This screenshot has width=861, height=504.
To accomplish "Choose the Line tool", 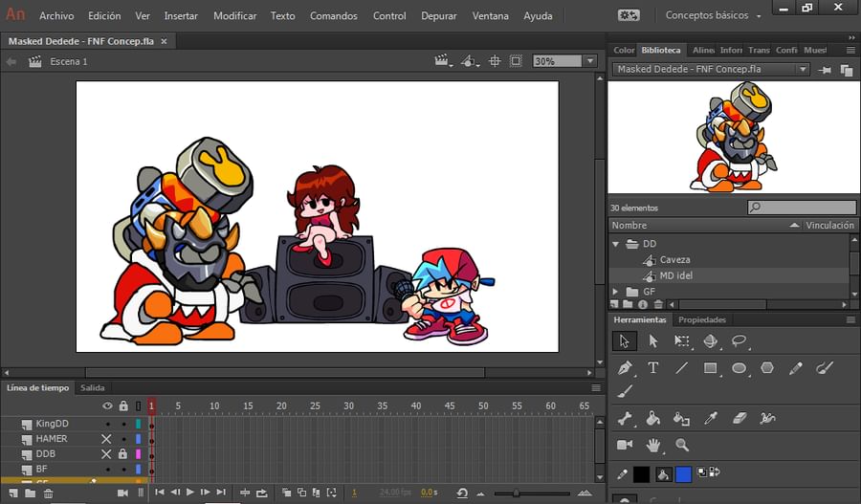I will click(681, 368).
